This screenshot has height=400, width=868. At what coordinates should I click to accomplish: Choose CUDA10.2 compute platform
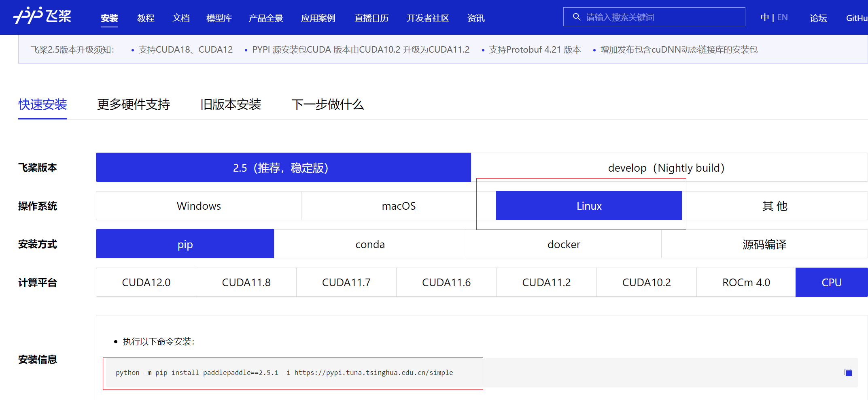point(646,282)
